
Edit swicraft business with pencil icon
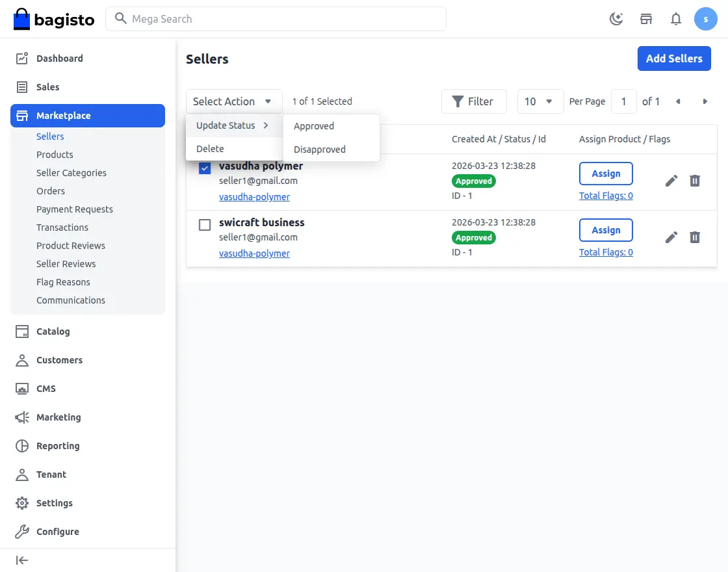pos(671,237)
